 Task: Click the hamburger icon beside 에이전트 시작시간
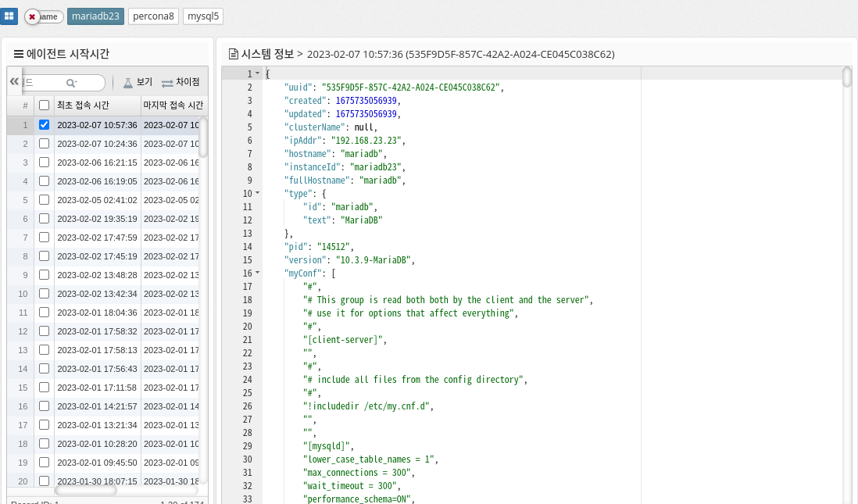pos(19,54)
